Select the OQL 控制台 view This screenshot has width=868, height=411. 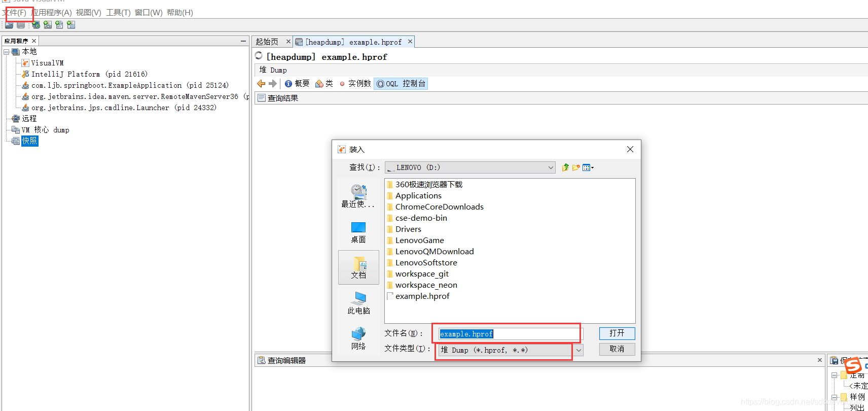click(x=401, y=84)
